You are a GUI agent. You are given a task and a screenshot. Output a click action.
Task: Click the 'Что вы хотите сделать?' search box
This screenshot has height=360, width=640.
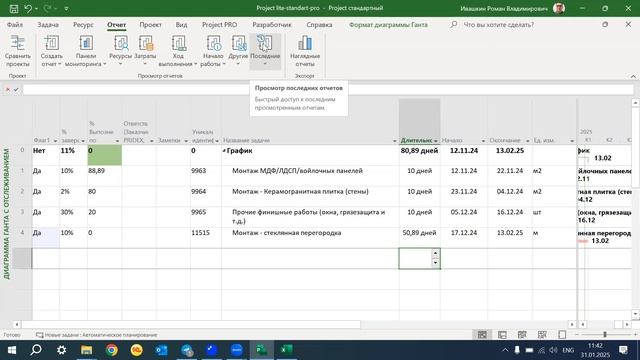(498, 25)
